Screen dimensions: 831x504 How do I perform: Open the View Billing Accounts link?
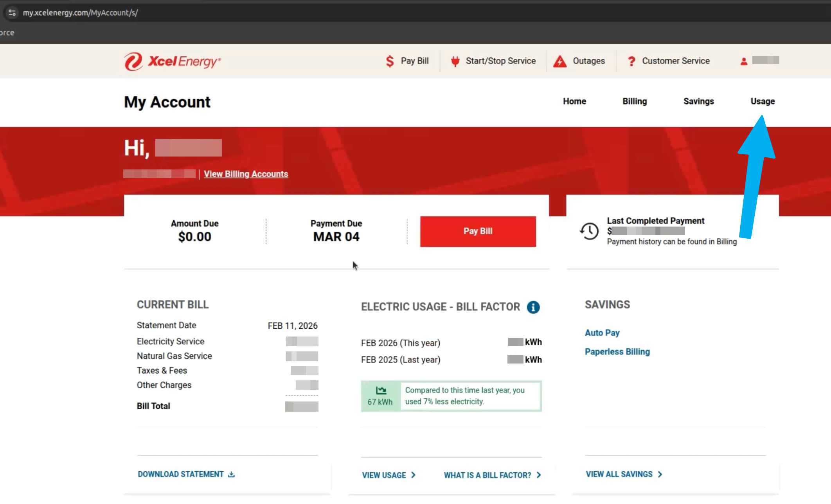click(246, 174)
